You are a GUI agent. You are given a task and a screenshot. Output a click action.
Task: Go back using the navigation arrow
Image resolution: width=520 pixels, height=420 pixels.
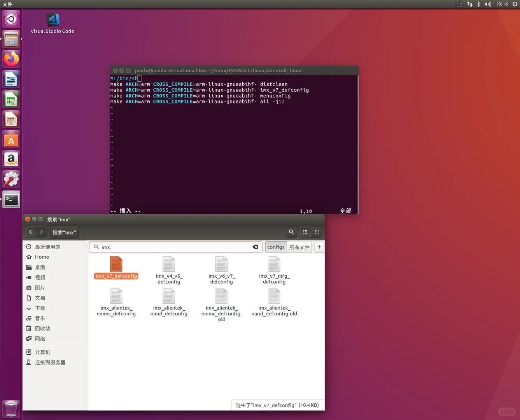(30, 232)
